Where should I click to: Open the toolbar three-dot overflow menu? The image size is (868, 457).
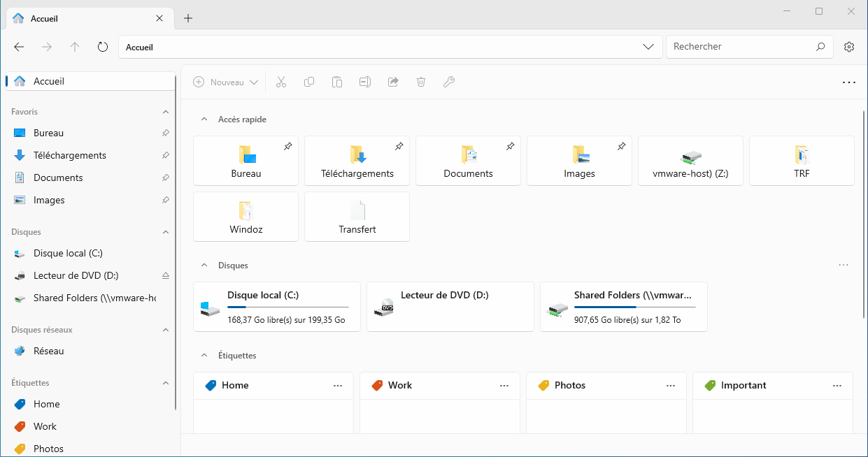(848, 82)
